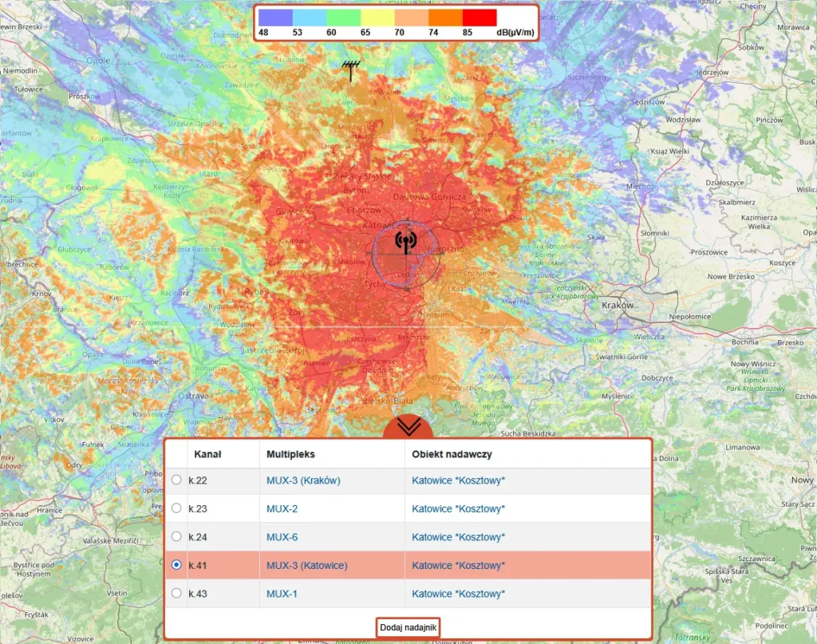Image resolution: width=817 pixels, height=644 pixels.
Task: Collapse the panel with the double chevron
Action: click(x=408, y=427)
